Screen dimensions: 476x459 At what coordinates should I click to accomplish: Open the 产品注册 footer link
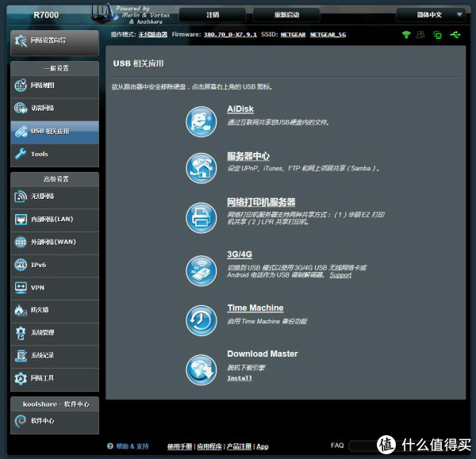(240, 446)
